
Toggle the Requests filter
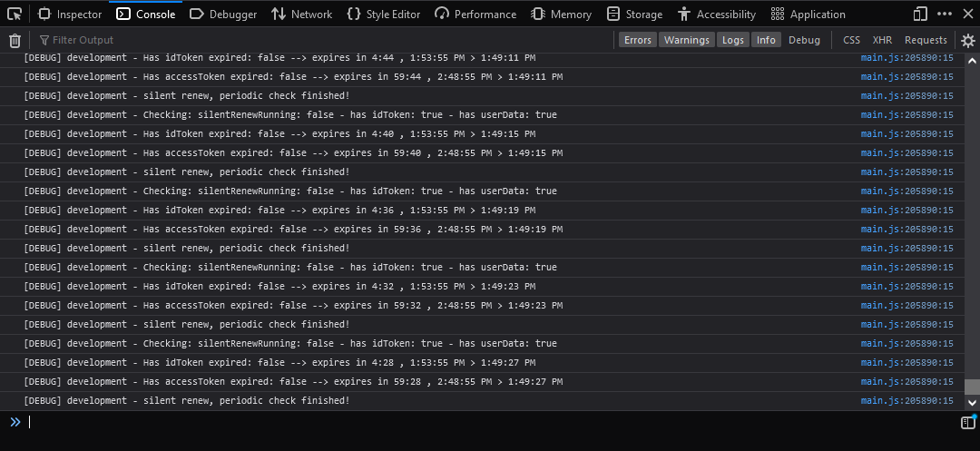click(926, 40)
